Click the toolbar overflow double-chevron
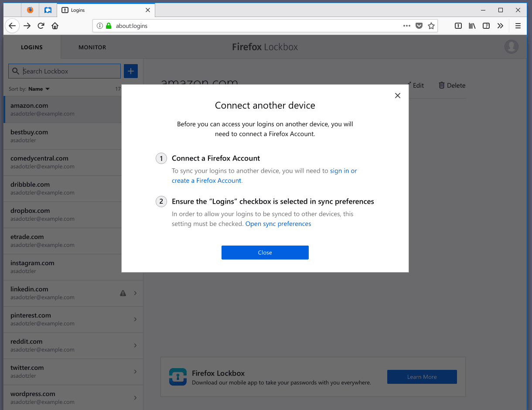Image resolution: width=532 pixels, height=410 pixels. click(x=500, y=26)
